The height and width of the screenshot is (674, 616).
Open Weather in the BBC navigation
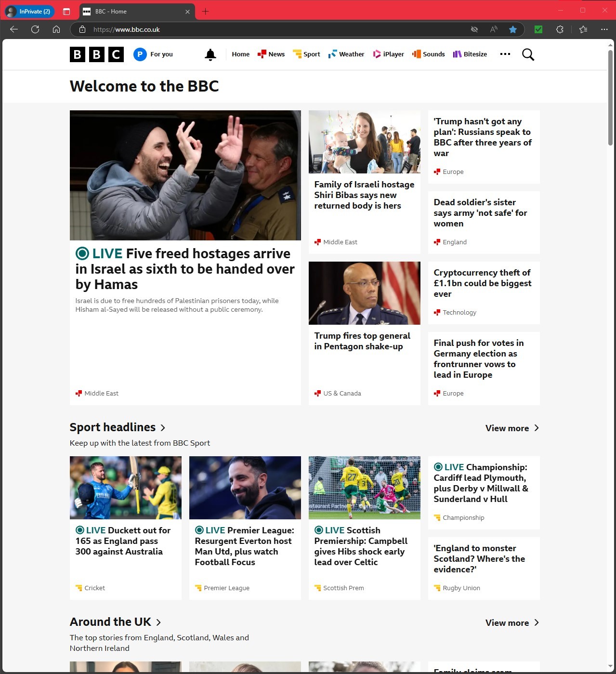(x=346, y=54)
